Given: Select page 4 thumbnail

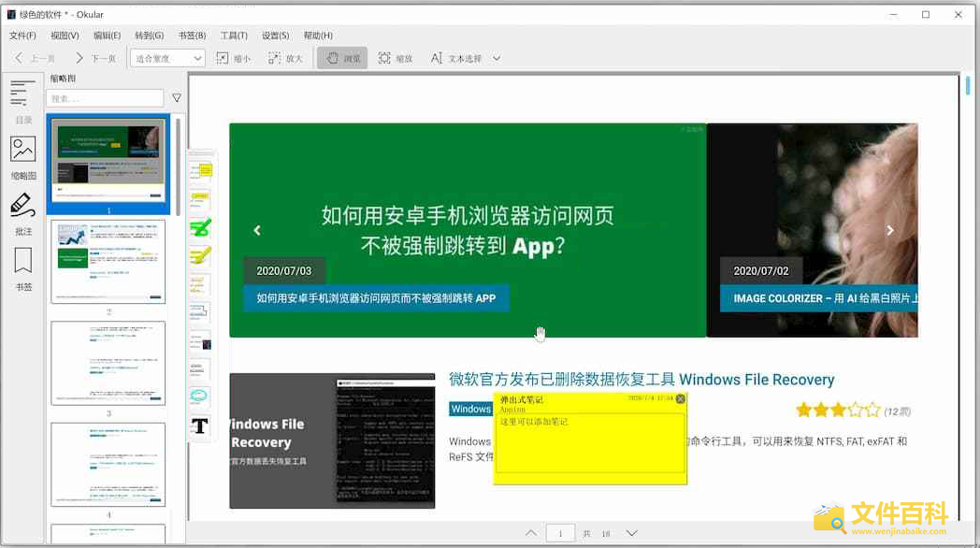Looking at the screenshot, I should [x=108, y=464].
